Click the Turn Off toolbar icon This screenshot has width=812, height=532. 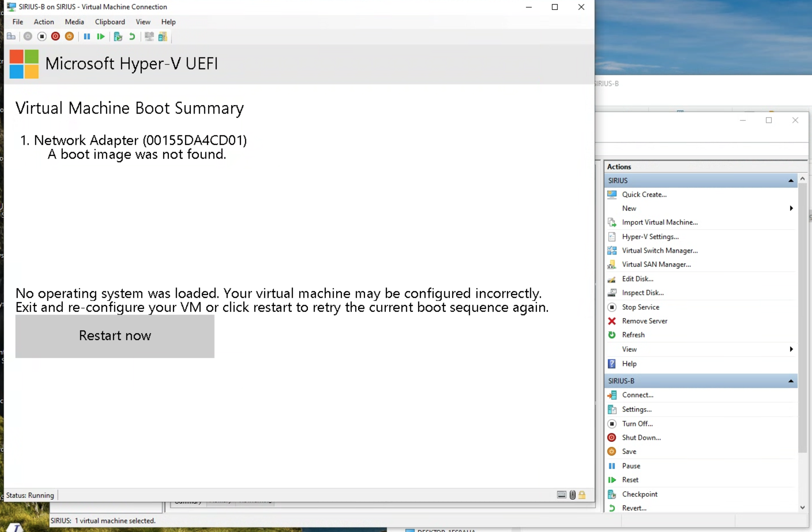coord(42,36)
